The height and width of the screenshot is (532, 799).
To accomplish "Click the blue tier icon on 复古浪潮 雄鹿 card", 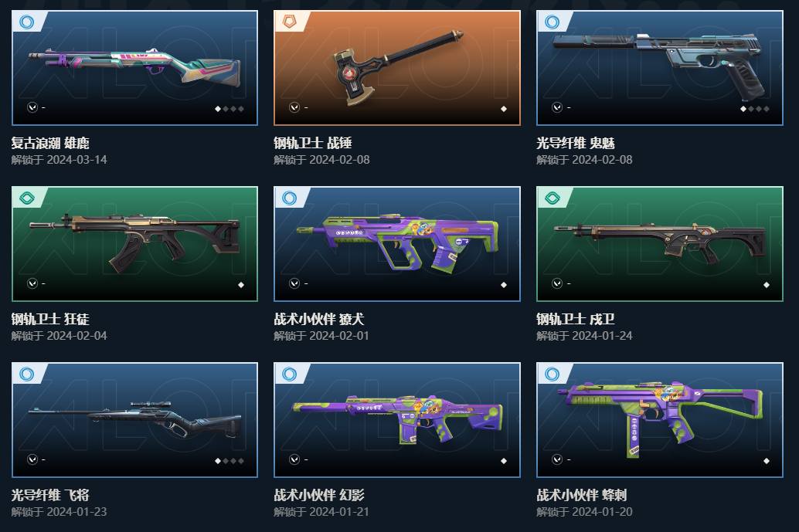I will [26, 22].
